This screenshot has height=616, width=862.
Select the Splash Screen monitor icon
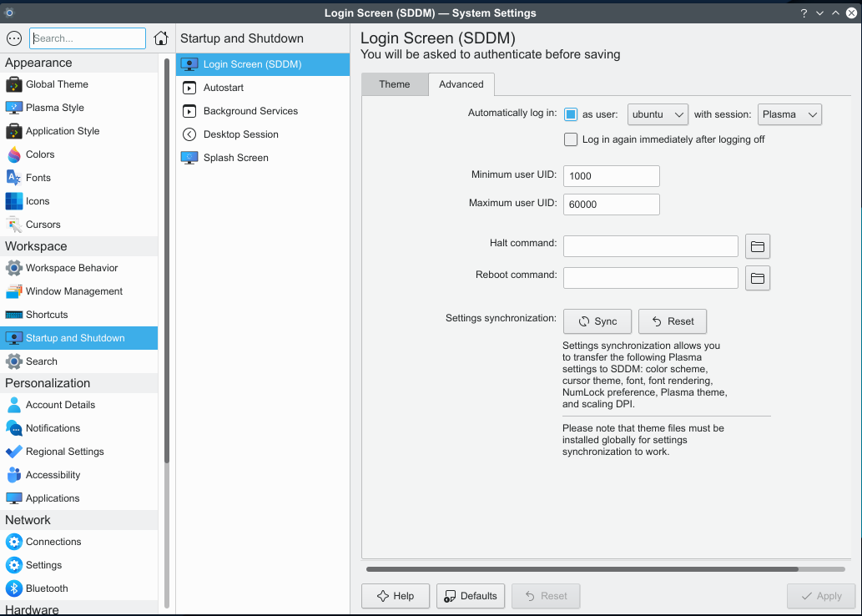[189, 158]
